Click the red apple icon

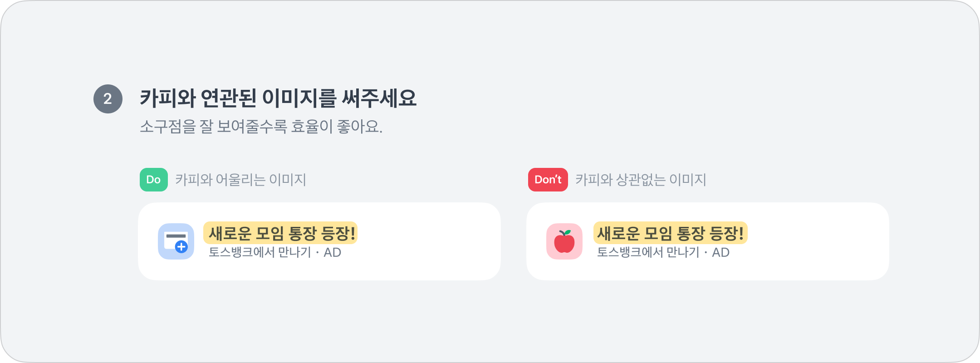564,242
